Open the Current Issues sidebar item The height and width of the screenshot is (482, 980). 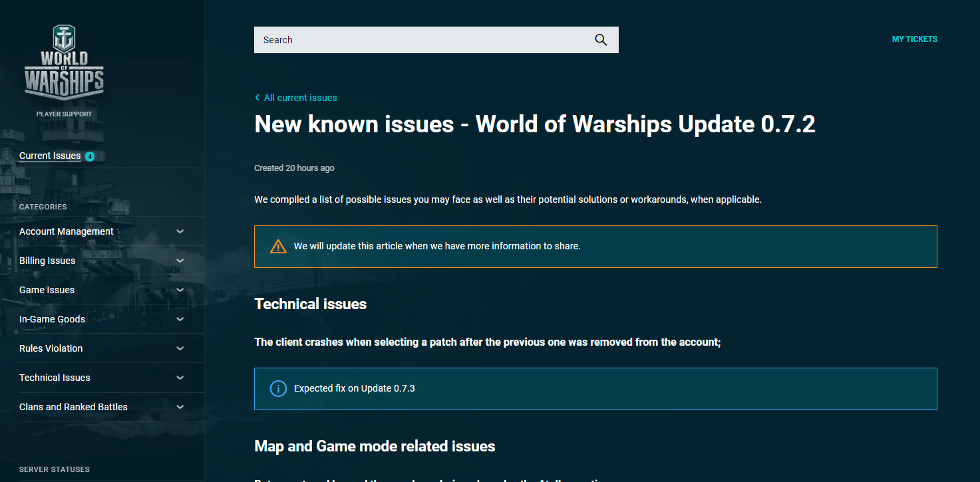50,156
